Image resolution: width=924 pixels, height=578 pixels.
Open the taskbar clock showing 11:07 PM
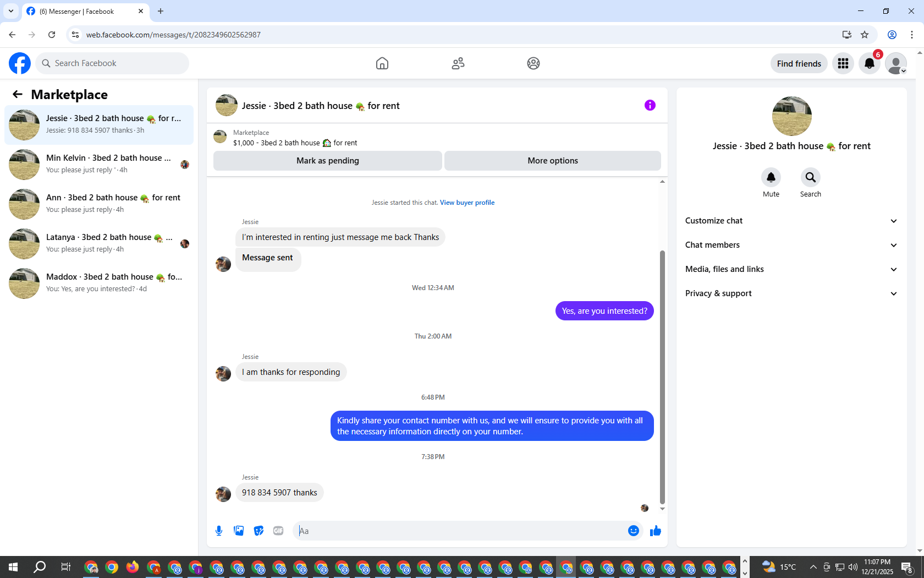(877, 567)
